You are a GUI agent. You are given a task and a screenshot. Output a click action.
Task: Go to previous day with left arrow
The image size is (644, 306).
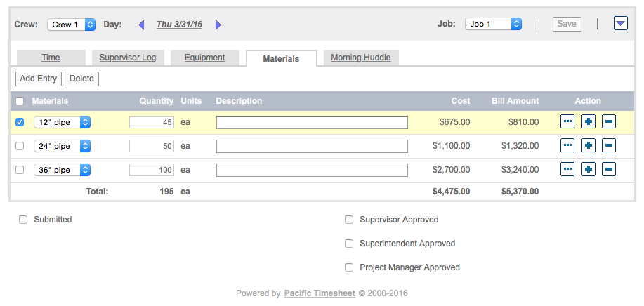141,25
